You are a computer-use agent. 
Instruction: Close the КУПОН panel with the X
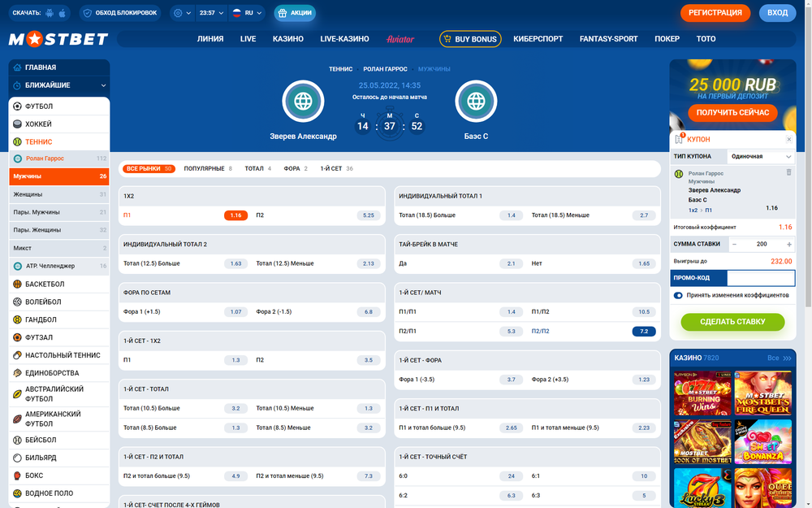[788, 140]
